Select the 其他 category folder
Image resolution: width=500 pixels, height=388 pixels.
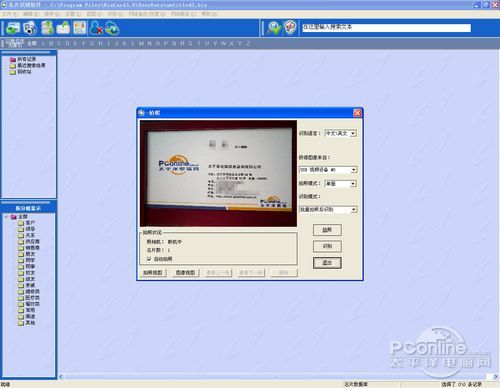click(30, 323)
